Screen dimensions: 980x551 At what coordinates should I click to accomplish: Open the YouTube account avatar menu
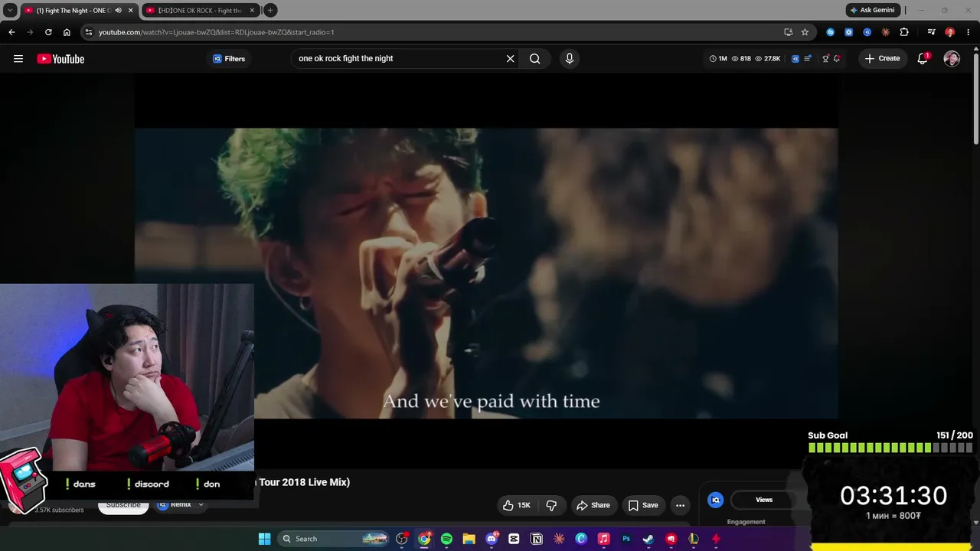[952, 59]
